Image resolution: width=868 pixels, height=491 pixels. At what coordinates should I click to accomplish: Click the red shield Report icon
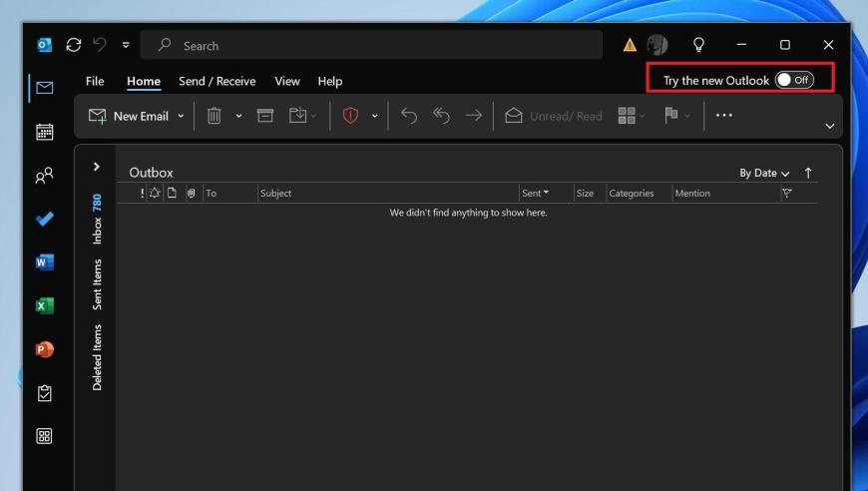click(350, 115)
